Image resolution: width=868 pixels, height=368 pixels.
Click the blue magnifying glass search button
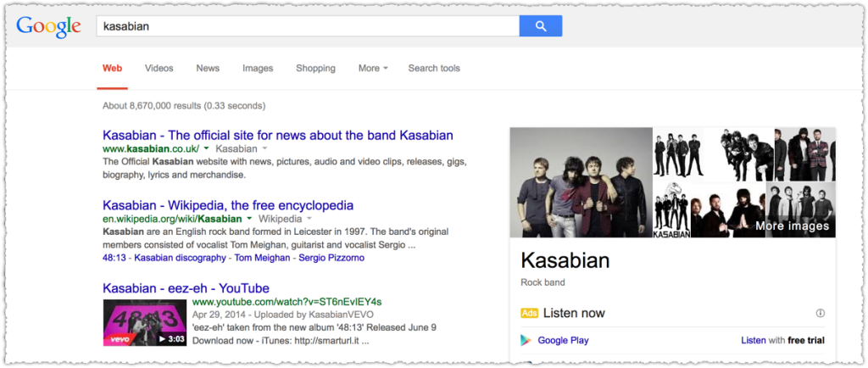pos(540,26)
